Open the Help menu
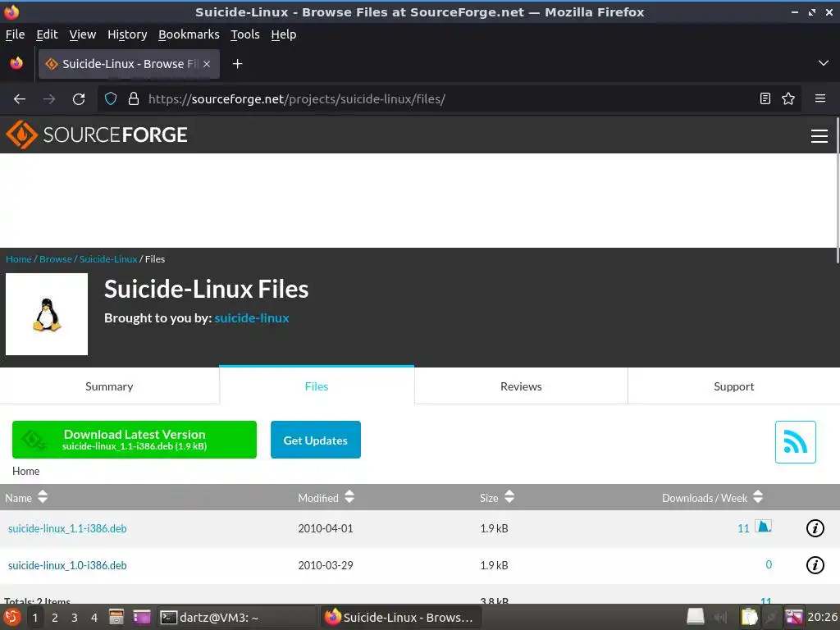 pyautogui.click(x=283, y=34)
